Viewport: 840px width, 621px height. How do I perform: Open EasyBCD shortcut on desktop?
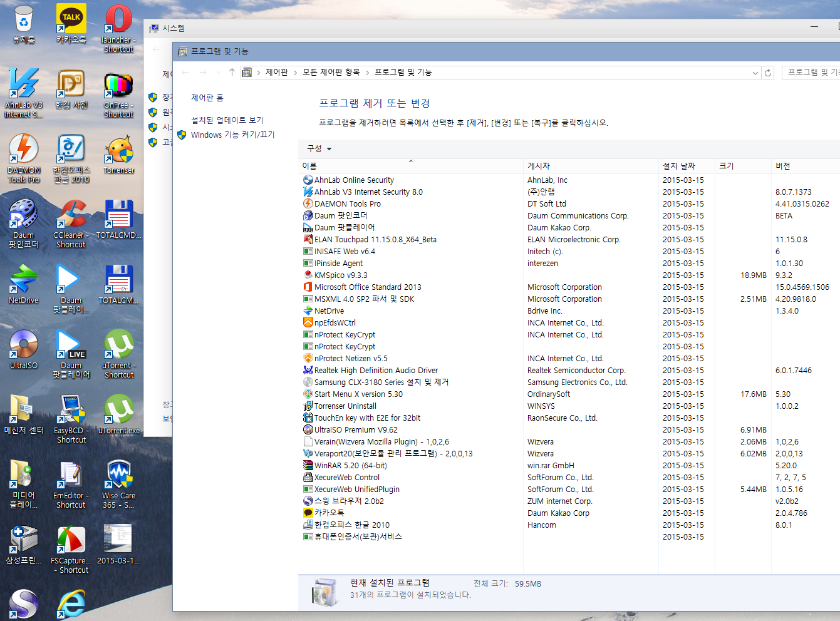[x=71, y=418]
